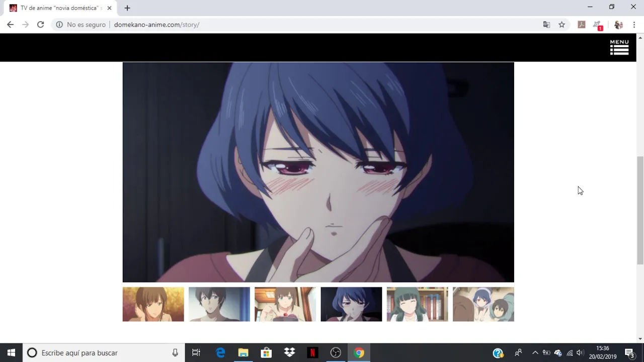Open the OneDrive cloud sync tray icon
Screen dimensions: 644x362
point(558,352)
